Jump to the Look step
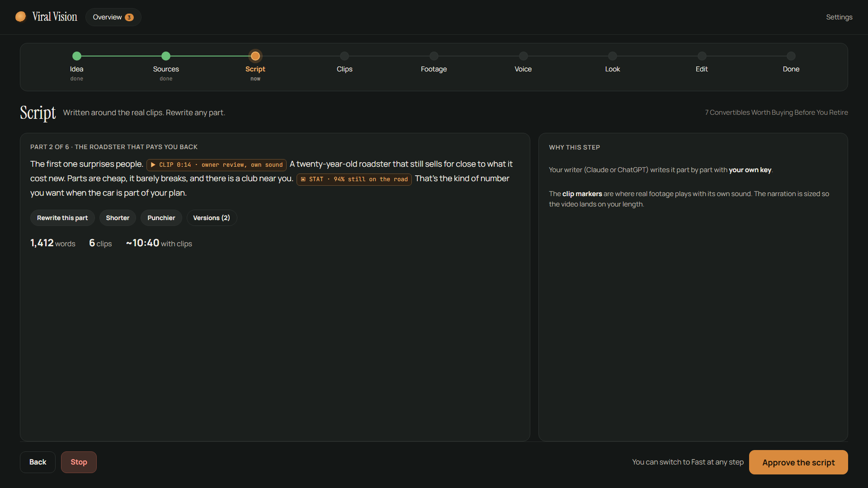This screenshot has height=488, width=868. pos(613,56)
